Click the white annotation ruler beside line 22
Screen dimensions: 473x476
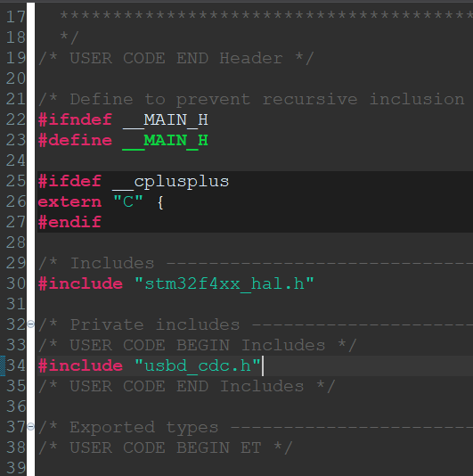30,119
